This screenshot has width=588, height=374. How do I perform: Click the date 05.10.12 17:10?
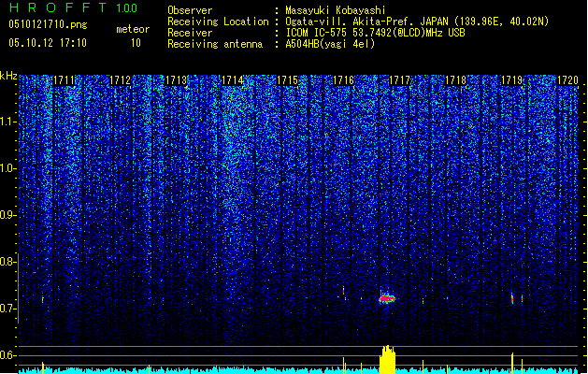[48, 43]
